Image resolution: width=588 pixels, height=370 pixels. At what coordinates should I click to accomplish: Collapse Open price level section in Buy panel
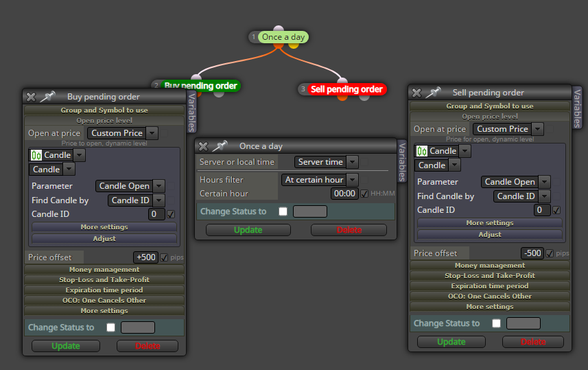(104, 120)
